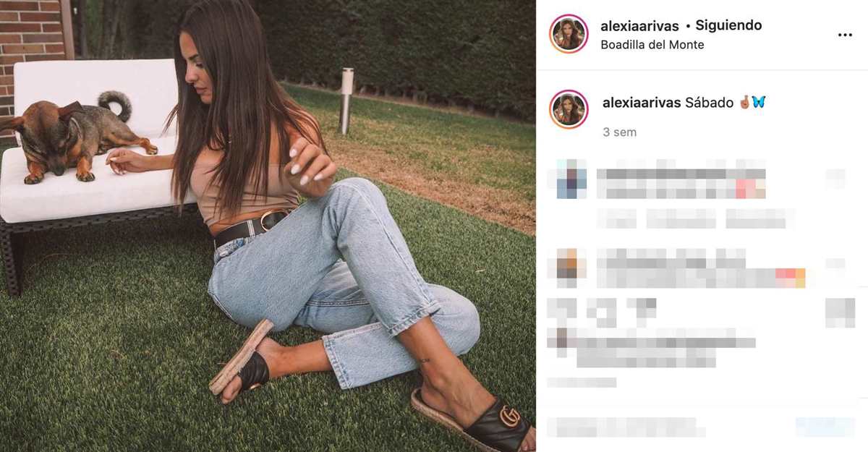Click the main post photo with dog

click(x=268, y=226)
